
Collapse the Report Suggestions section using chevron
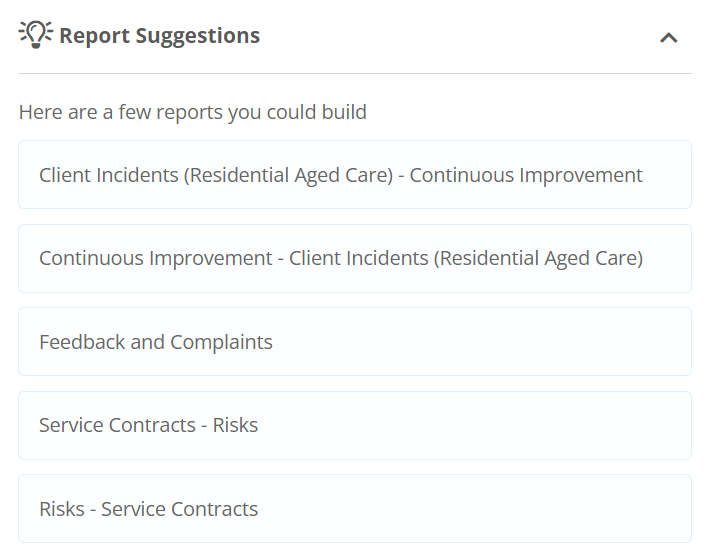coord(668,37)
